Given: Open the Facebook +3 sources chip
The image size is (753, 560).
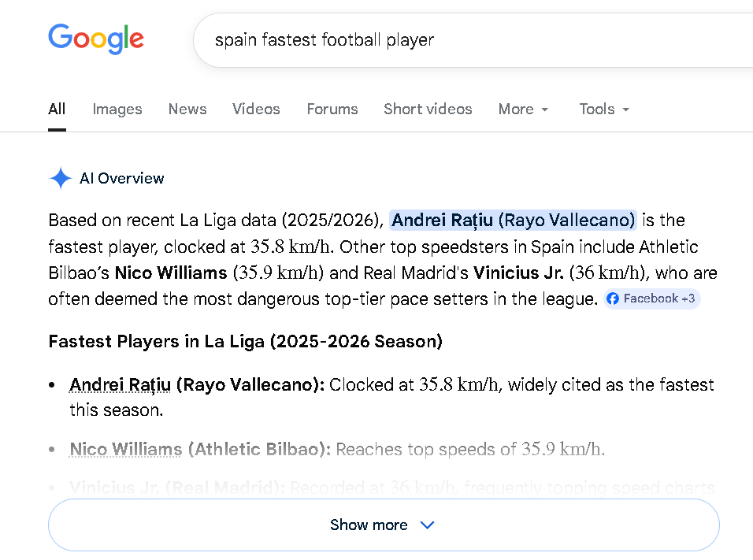Looking at the screenshot, I should (x=651, y=299).
